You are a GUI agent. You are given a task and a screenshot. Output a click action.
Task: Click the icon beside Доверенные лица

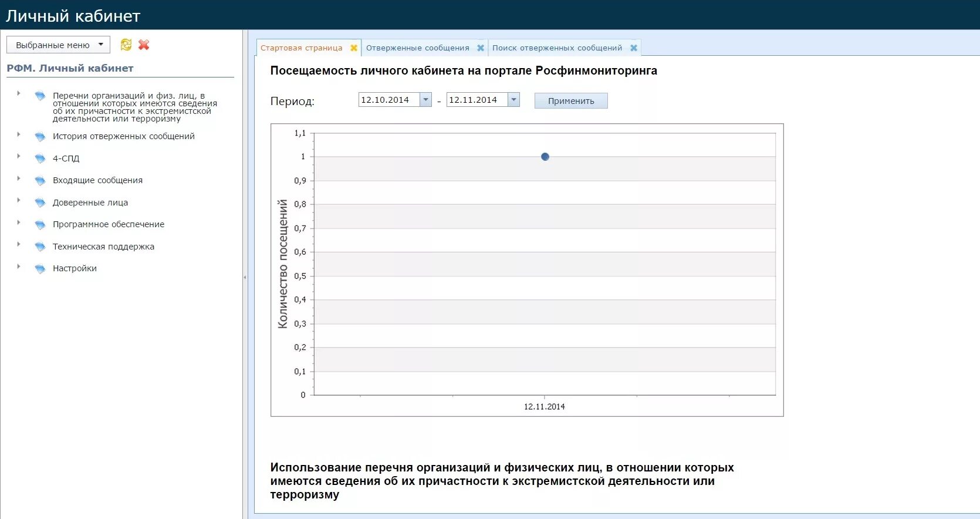point(40,203)
